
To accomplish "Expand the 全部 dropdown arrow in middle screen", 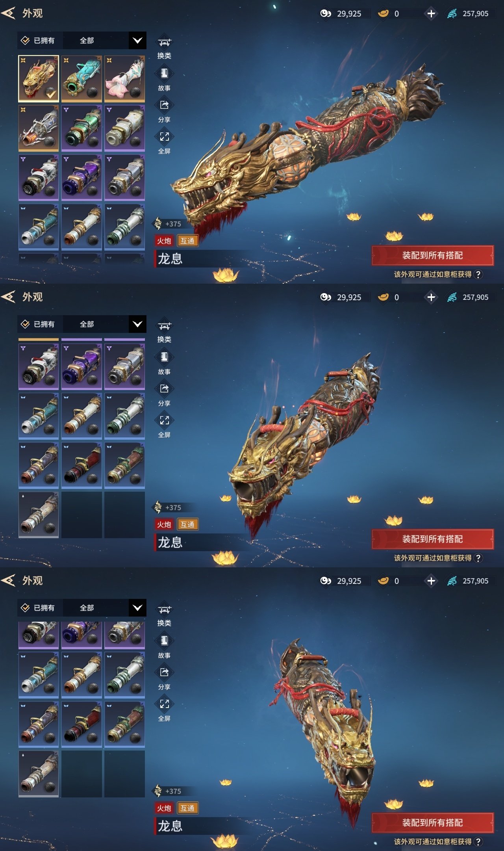I will 137,324.
